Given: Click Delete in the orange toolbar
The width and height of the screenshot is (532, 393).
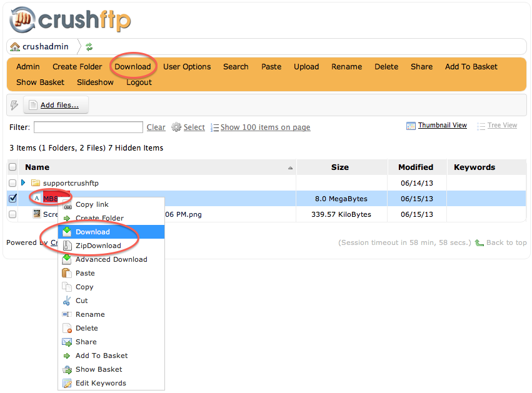Looking at the screenshot, I should click(x=386, y=67).
